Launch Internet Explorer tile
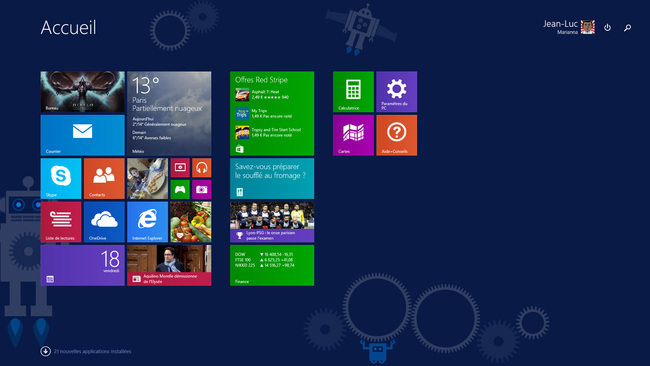The image size is (650, 366). [148, 222]
